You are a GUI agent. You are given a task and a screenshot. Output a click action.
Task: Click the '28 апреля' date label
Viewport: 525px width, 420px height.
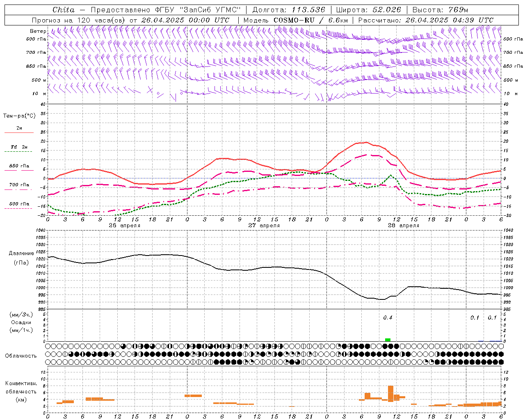404,226
